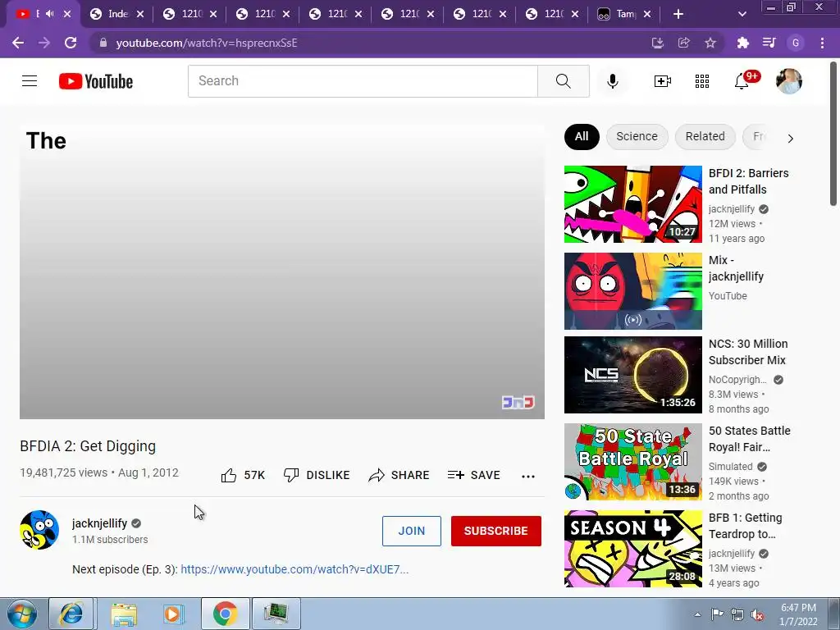Go to YouTube home via the logo
This screenshot has height=630, width=840.
[x=96, y=81]
